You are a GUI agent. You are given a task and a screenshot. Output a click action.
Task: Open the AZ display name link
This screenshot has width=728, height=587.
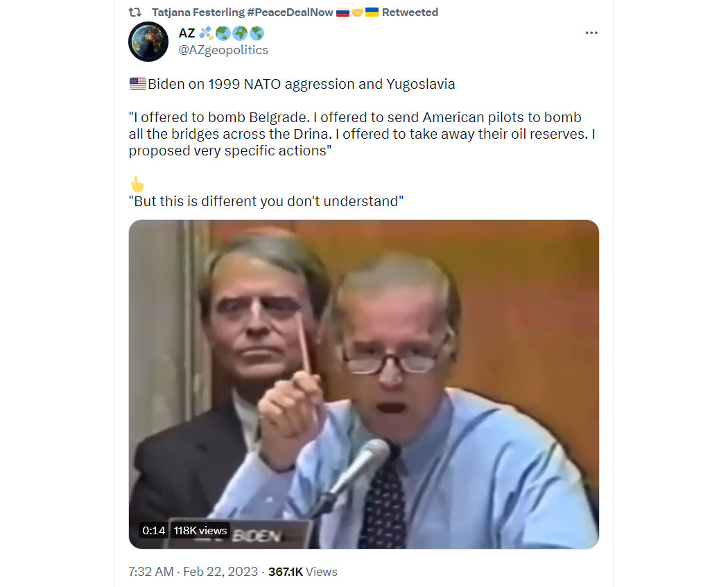(x=187, y=33)
